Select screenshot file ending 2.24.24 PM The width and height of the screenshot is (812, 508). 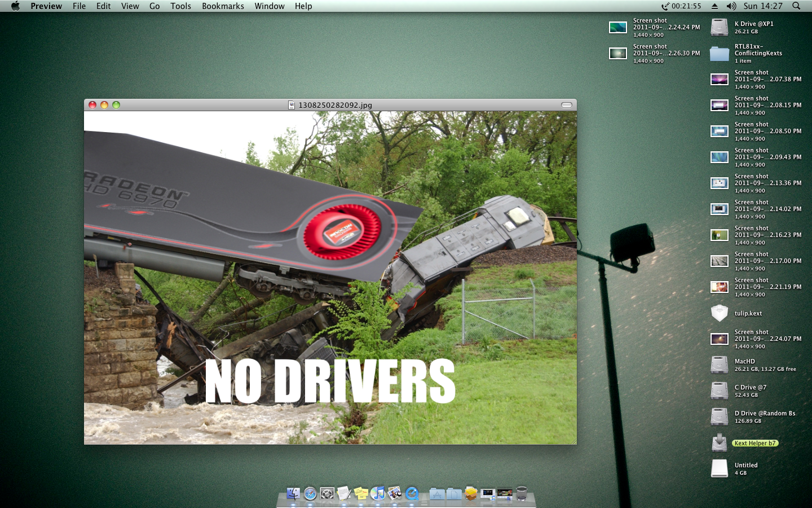pyautogui.click(x=618, y=28)
